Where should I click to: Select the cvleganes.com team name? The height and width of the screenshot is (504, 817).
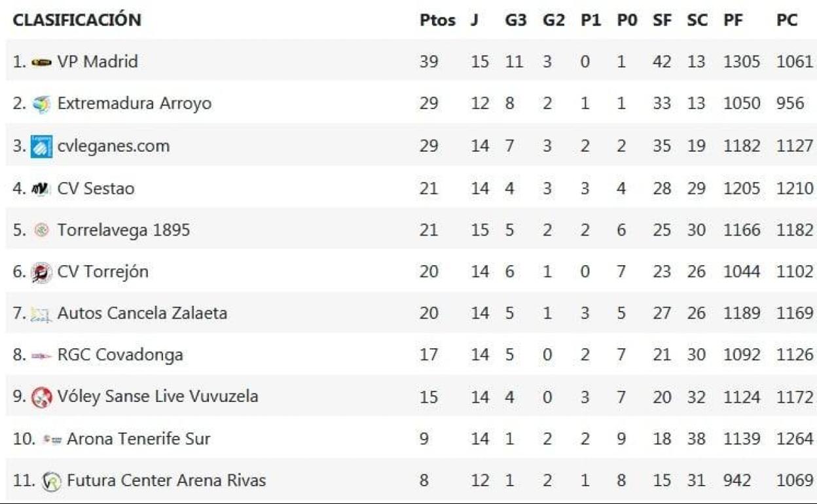click(x=113, y=146)
